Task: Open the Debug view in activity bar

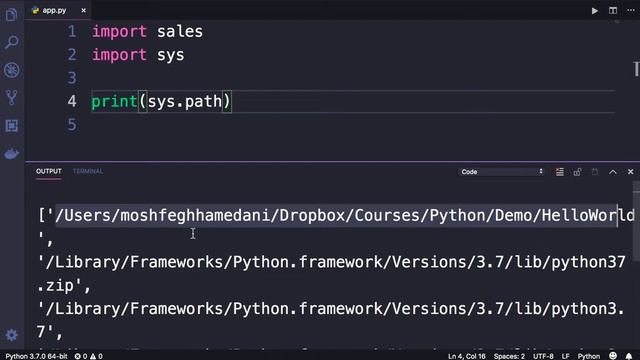Action: pyautogui.click(x=11, y=70)
